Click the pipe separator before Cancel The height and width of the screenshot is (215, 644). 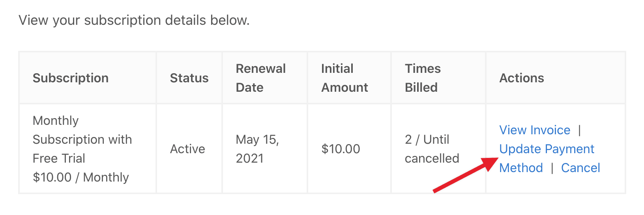(552, 168)
